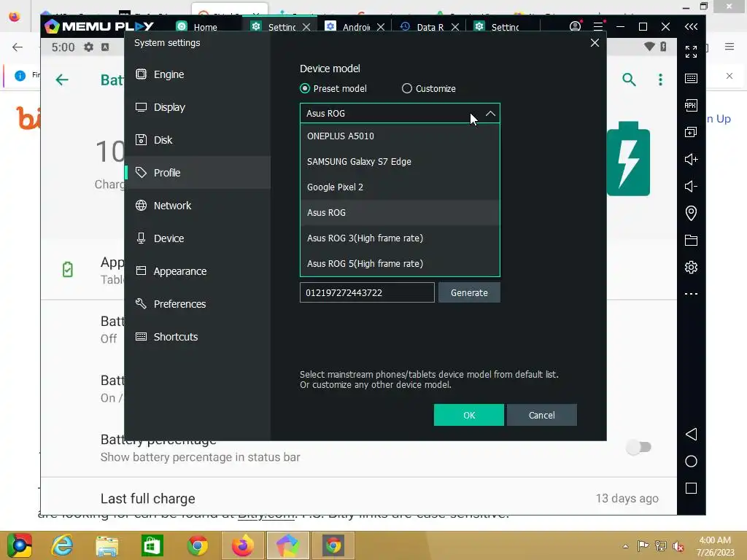Select the Profile settings section

point(197,172)
